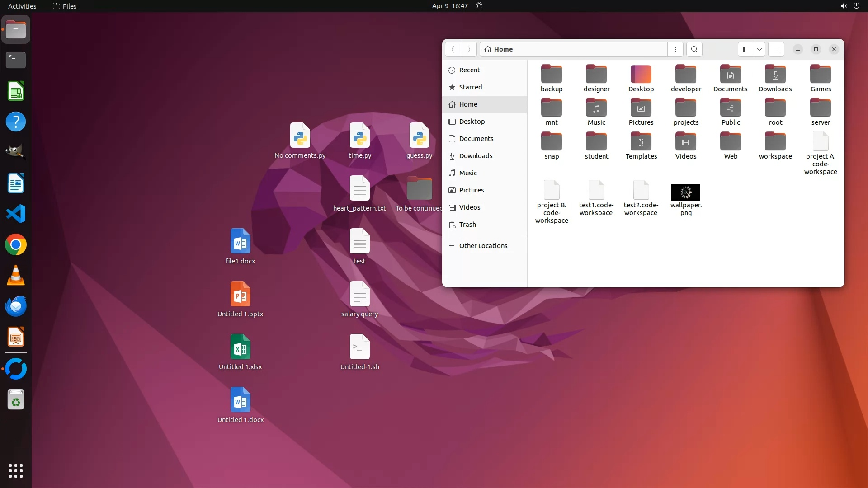The width and height of the screenshot is (868, 488).
Task: Open view options dropdown arrow
Action: (759, 49)
